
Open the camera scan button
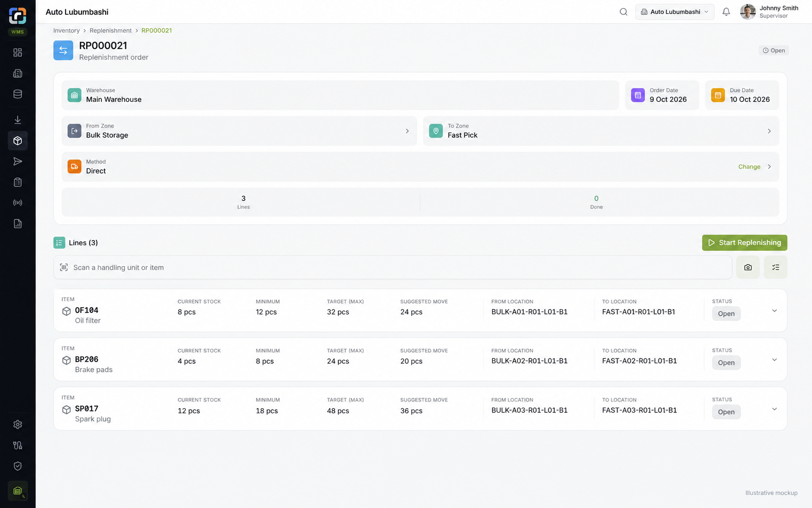[x=748, y=267]
